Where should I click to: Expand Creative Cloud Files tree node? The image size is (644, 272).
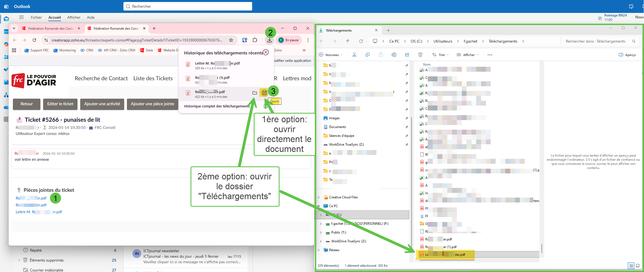tap(319, 197)
